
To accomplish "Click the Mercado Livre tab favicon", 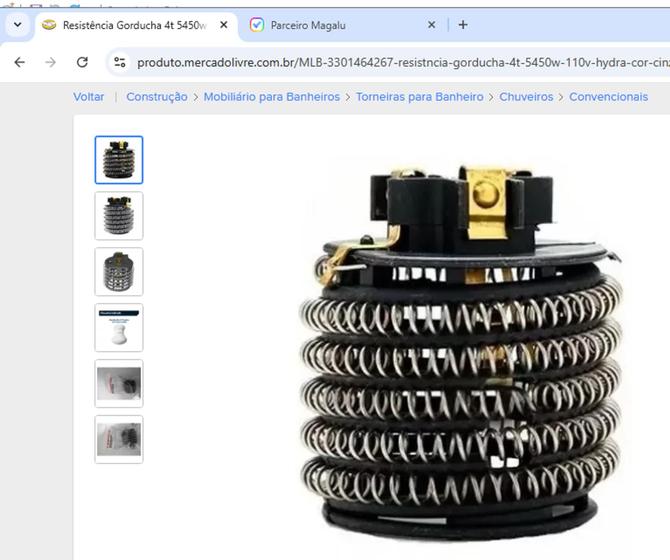I will point(49,25).
